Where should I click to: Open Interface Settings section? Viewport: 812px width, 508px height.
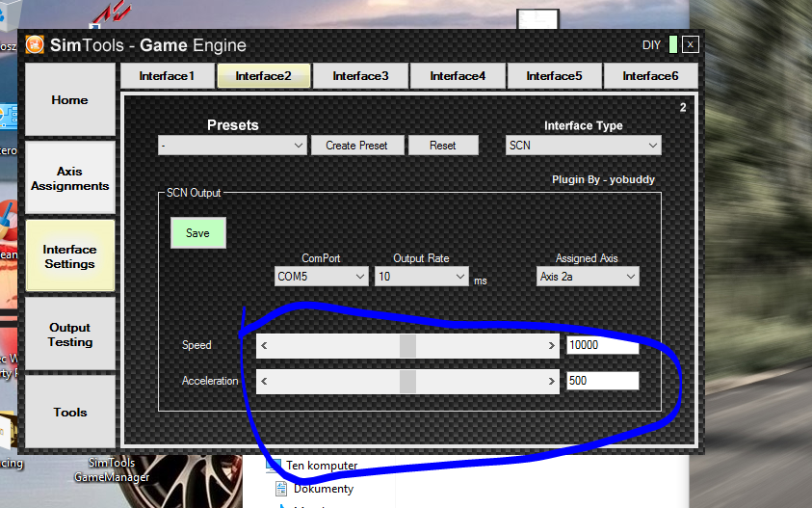(x=70, y=256)
